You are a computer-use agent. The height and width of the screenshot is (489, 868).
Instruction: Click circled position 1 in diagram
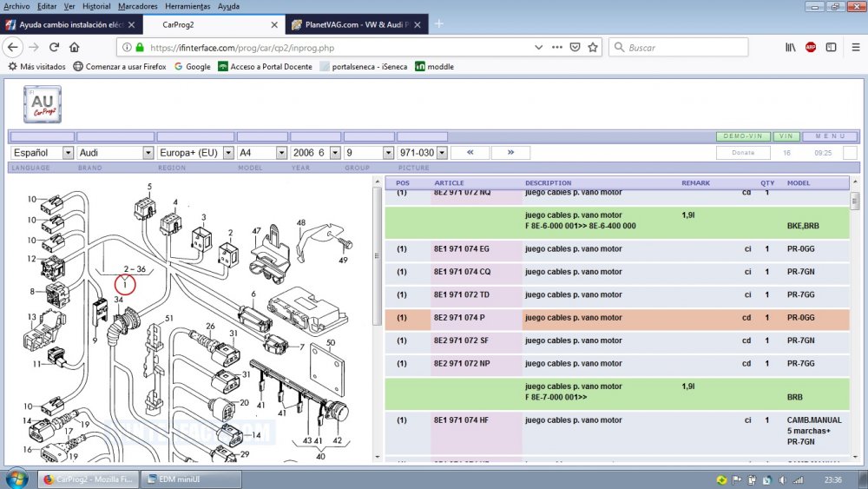click(x=124, y=285)
